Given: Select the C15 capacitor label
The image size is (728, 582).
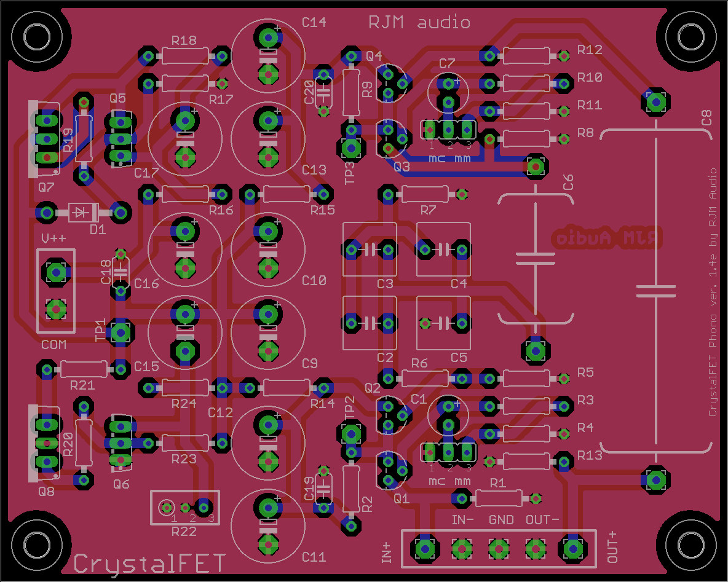Looking at the screenshot, I should coord(146,367).
